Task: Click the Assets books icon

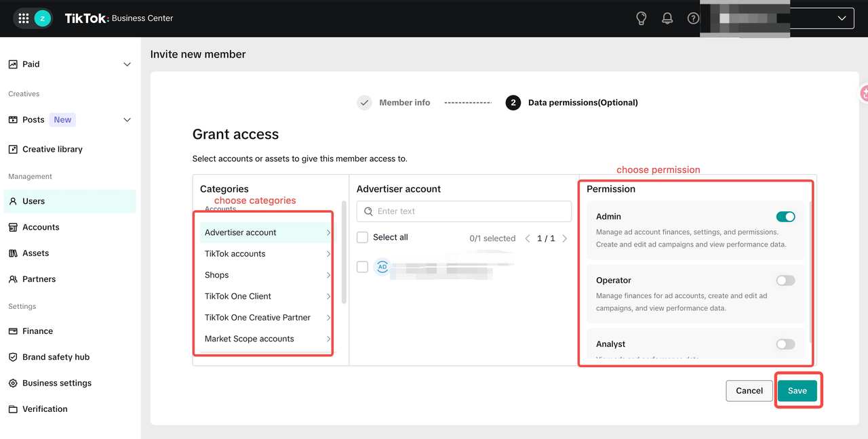Action: 13,253
